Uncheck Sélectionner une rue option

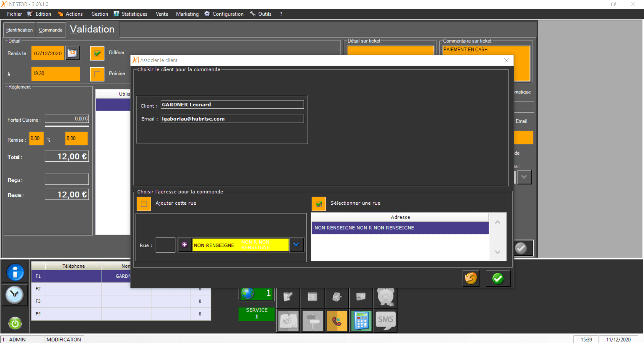click(318, 203)
